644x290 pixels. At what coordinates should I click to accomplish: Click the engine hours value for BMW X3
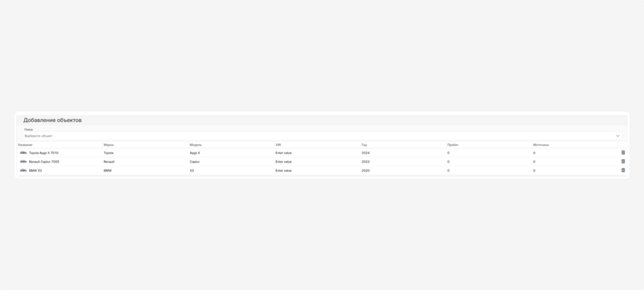[534, 171]
